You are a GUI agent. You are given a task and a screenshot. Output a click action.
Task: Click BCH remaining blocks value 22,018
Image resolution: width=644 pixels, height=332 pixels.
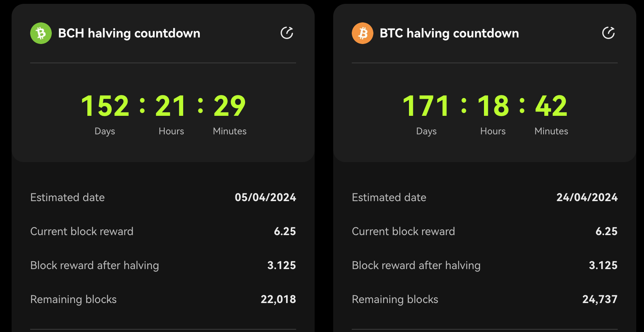click(x=278, y=300)
